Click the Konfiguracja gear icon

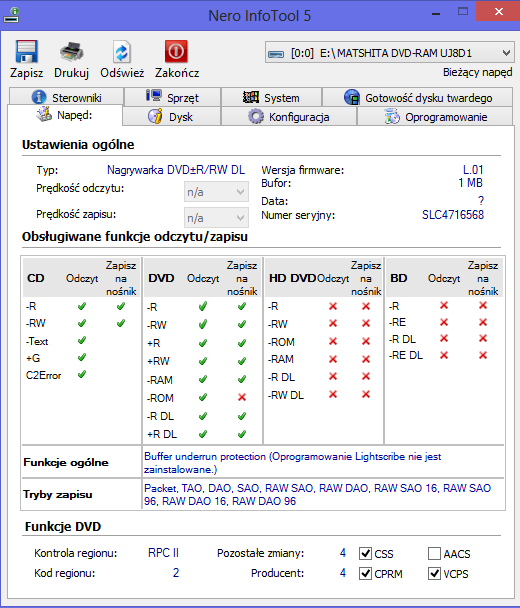point(256,116)
